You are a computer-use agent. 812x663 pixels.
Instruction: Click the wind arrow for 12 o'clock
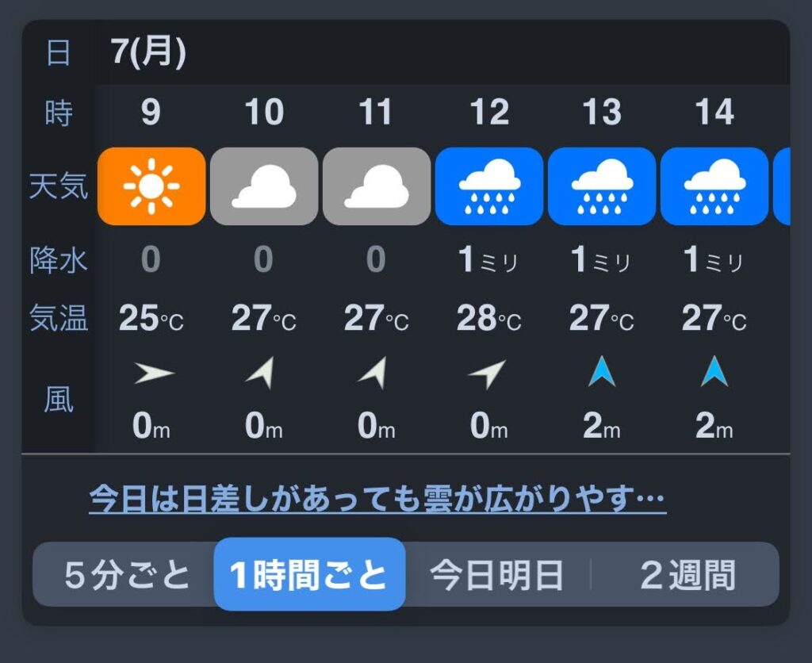coord(488,374)
